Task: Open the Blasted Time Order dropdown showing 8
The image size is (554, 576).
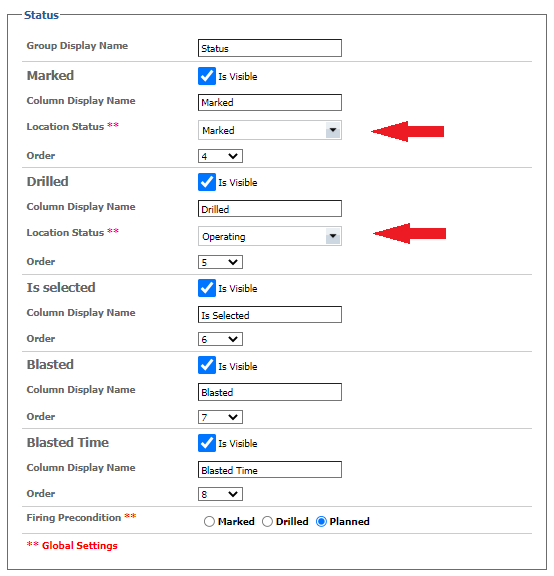Action: (220, 494)
